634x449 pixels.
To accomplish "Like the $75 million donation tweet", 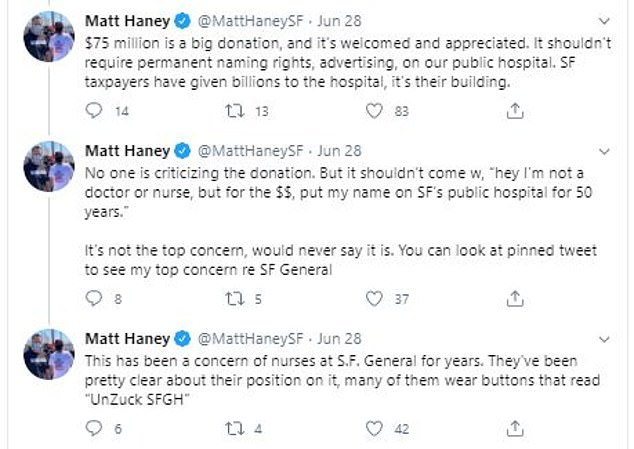I will click(x=376, y=111).
